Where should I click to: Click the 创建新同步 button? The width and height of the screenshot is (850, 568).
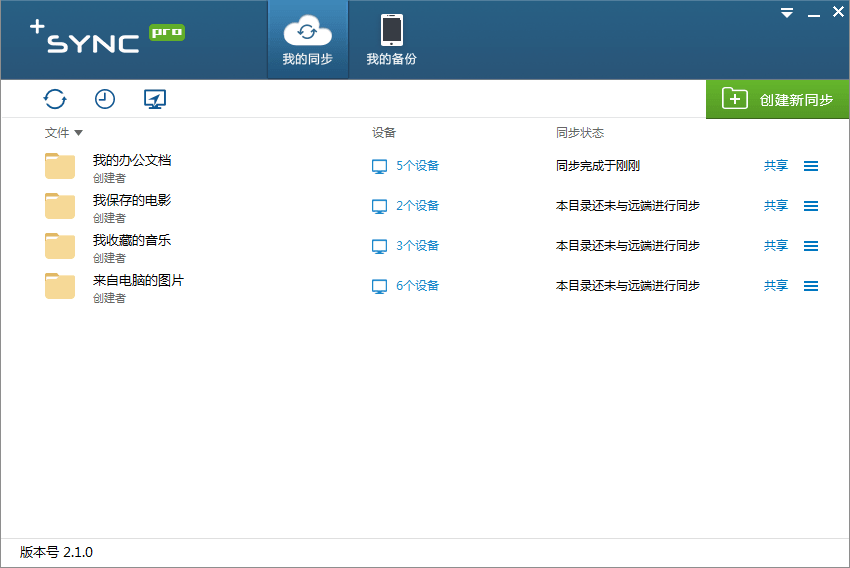point(778,99)
